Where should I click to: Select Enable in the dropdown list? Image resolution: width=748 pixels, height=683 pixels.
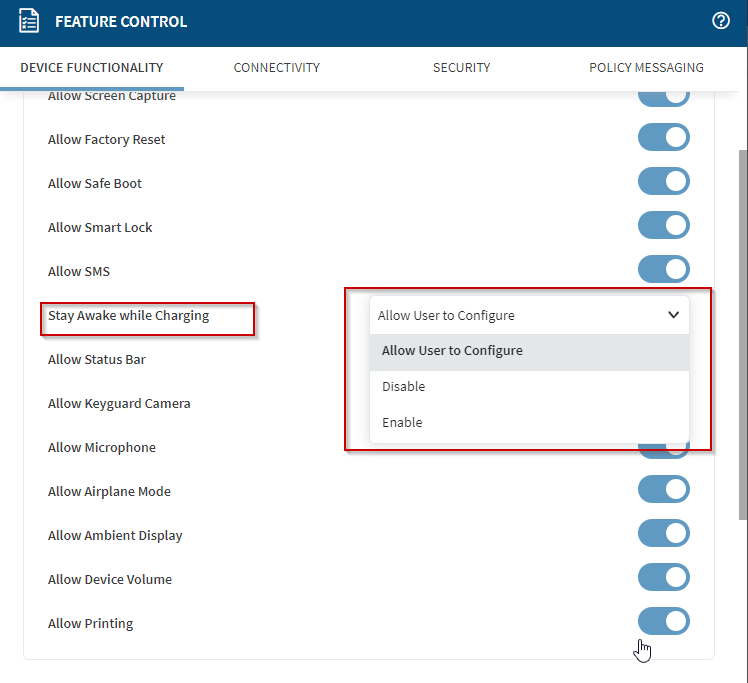click(x=402, y=423)
